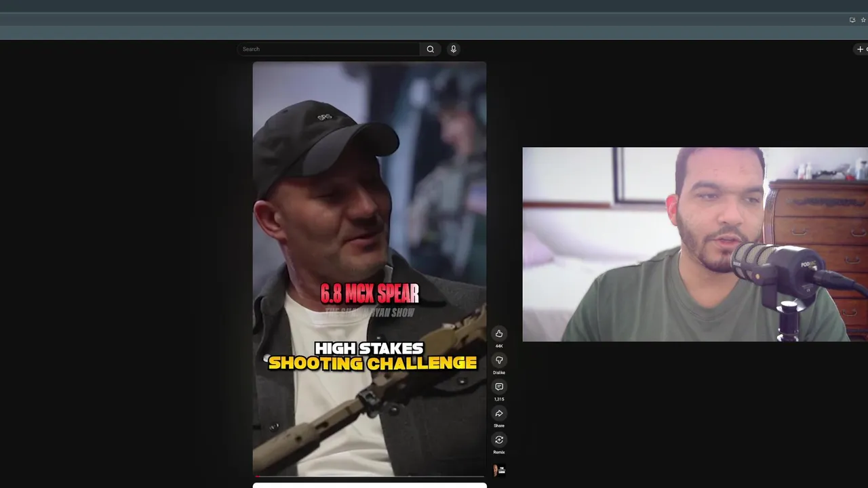Seek on the red Shorts progress bar
The height and width of the screenshot is (488, 868).
(370, 476)
